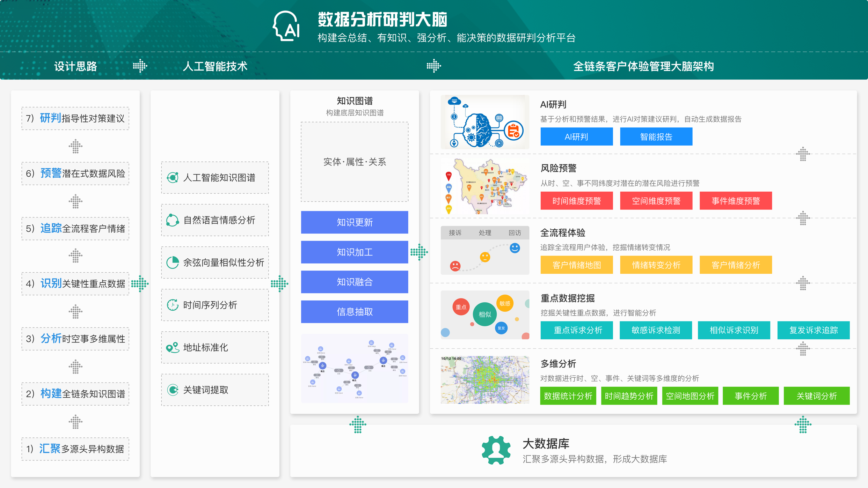Click the AI研判 button

(x=577, y=136)
